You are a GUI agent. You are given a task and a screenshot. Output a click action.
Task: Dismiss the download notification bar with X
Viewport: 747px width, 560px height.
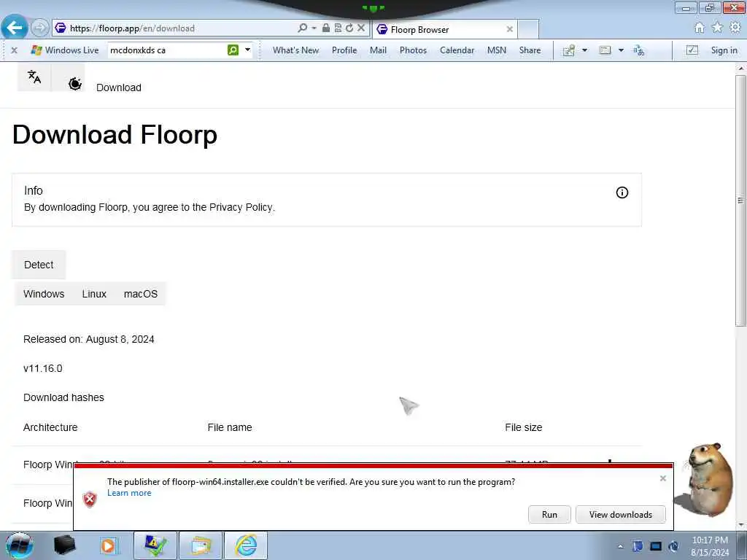[x=662, y=478]
